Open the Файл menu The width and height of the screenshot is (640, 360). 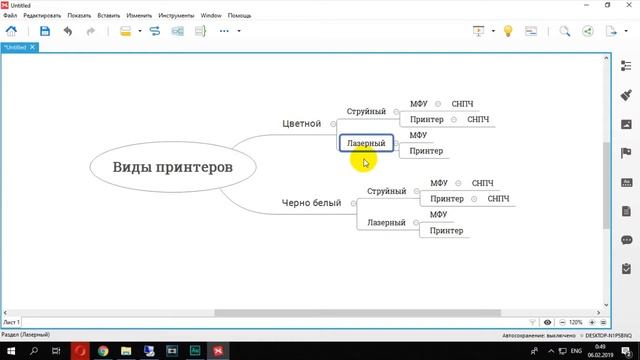pyautogui.click(x=10, y=16)
